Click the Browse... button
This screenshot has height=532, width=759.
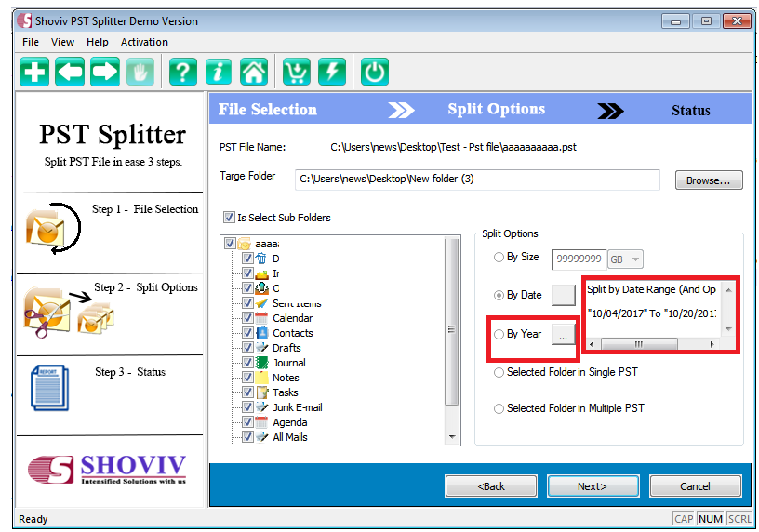click(x=709, y=180)
